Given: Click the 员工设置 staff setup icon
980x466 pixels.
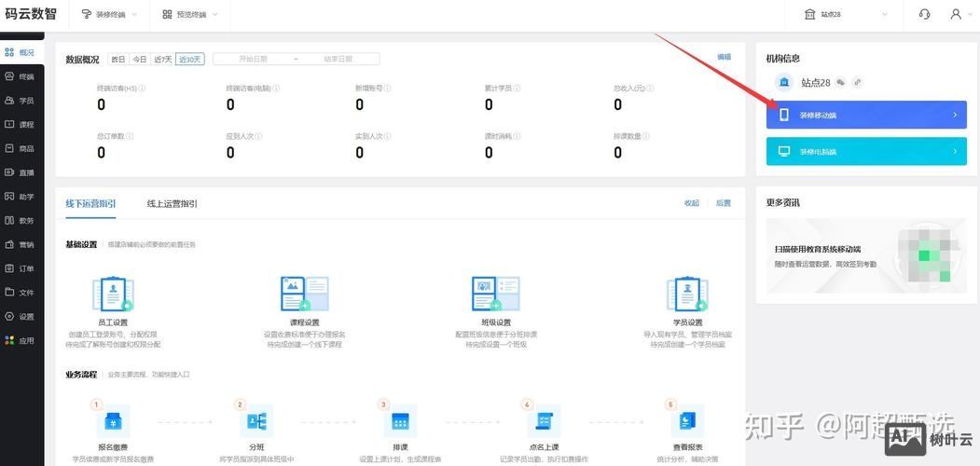Looking at the screenshot, I should click(x=113, y=294).
